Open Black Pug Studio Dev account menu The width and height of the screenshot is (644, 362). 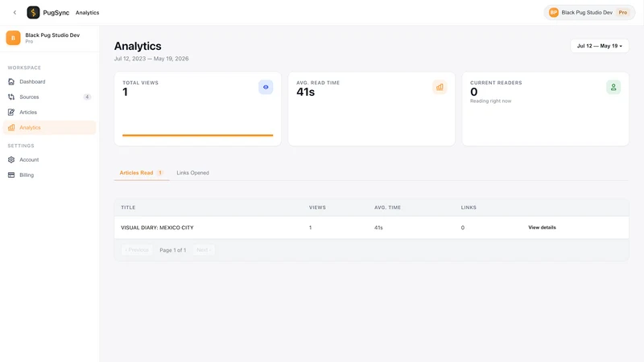pos(589,12)
